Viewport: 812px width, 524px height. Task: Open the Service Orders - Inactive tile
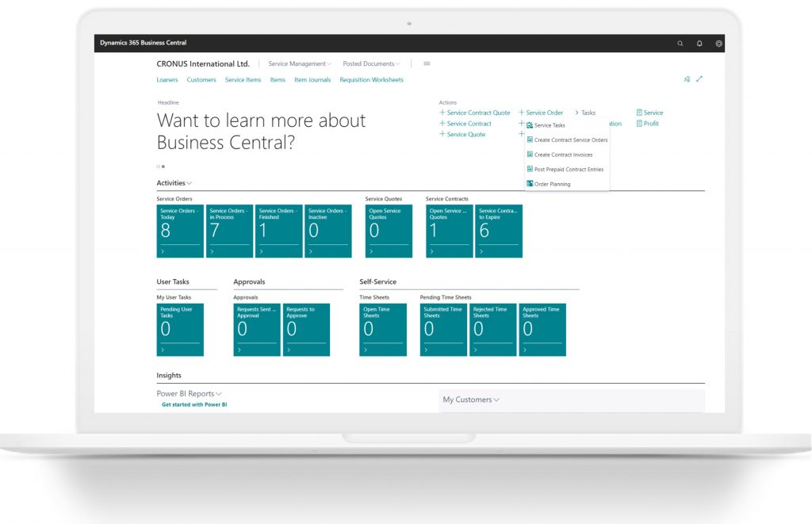[x=328, y=231]
